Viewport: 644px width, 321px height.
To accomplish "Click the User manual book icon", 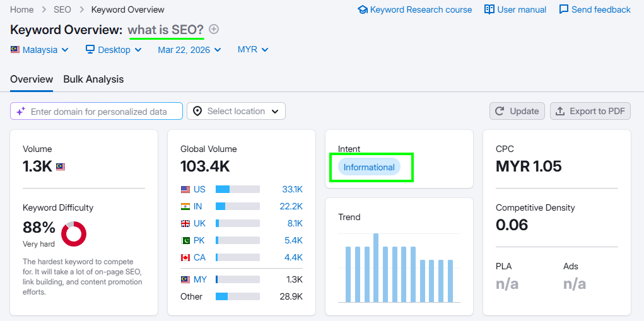I will (489, 9).
